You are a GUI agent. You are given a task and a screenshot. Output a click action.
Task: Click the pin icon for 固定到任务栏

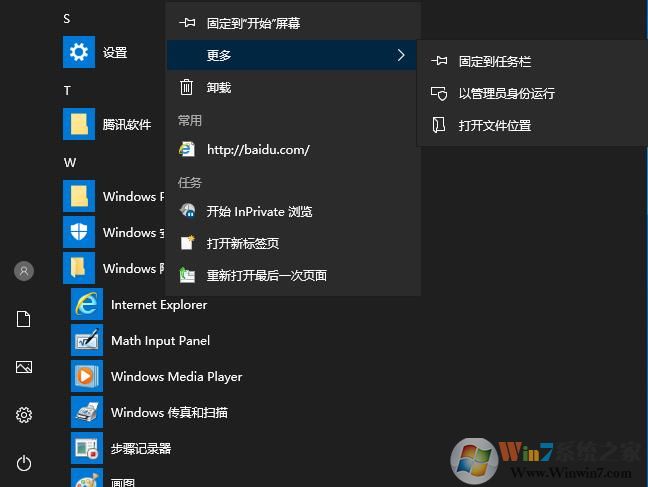click(x=439, y=61)
